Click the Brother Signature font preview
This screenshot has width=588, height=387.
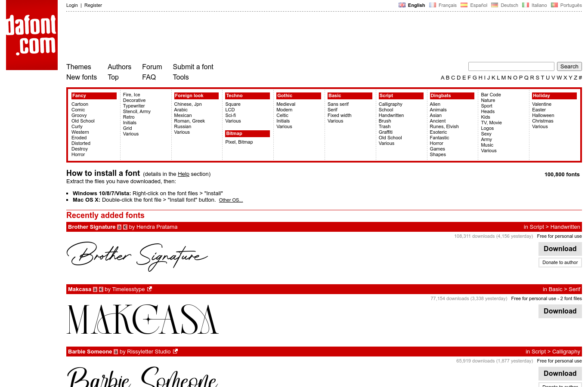coord(137,256)
